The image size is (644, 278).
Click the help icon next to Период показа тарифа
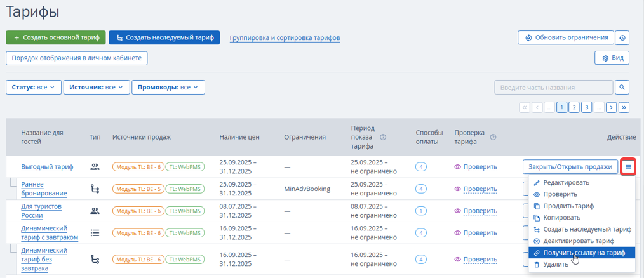click(x=383, y=137)
